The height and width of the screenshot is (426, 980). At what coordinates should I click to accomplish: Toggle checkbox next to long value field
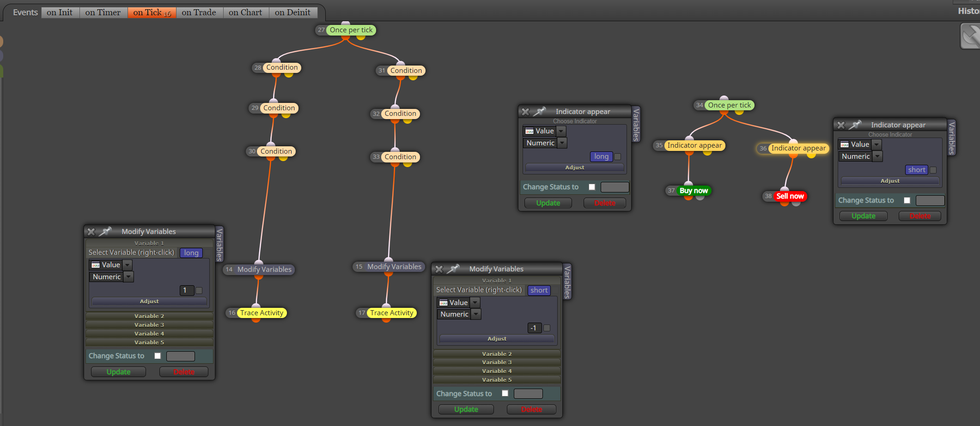click(x=618, y=157)
